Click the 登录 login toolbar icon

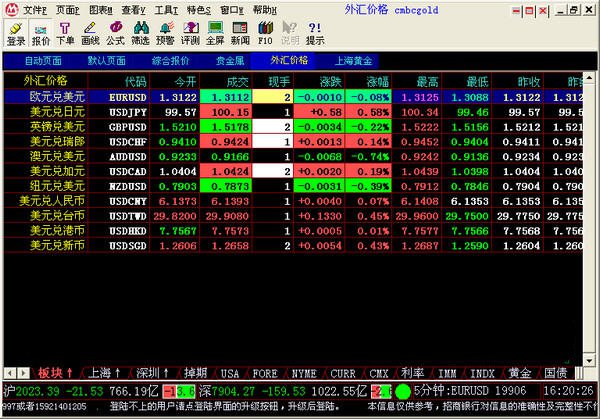16,34
